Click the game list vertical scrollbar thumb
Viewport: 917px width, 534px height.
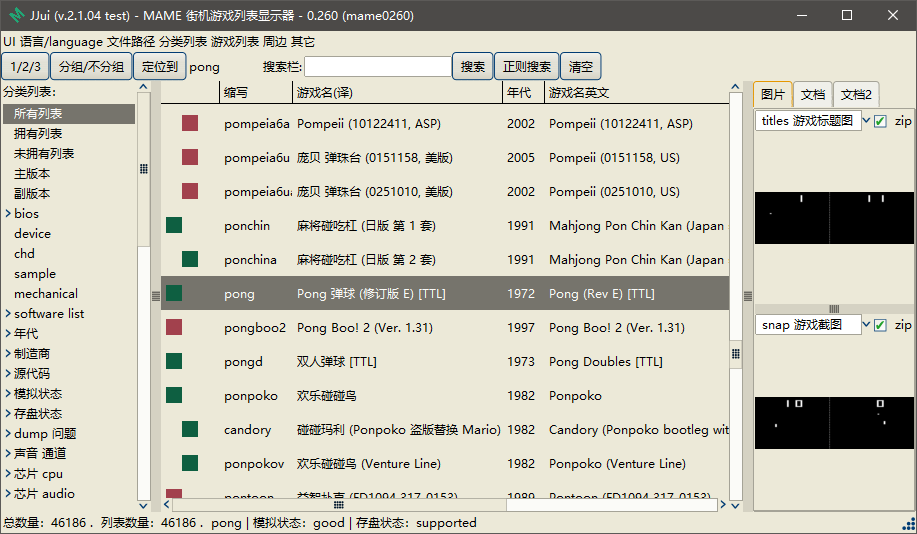click(x=736, y=353)
